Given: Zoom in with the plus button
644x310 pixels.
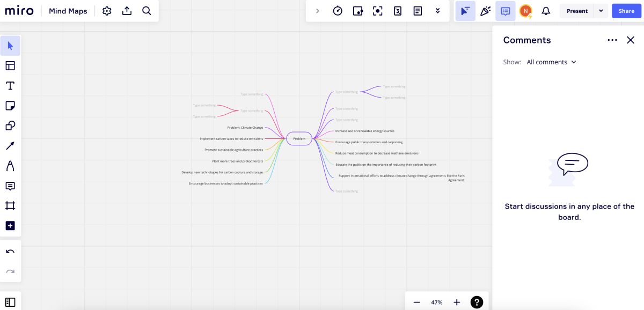Looking at the screenshot, I should tap(457, 302).
